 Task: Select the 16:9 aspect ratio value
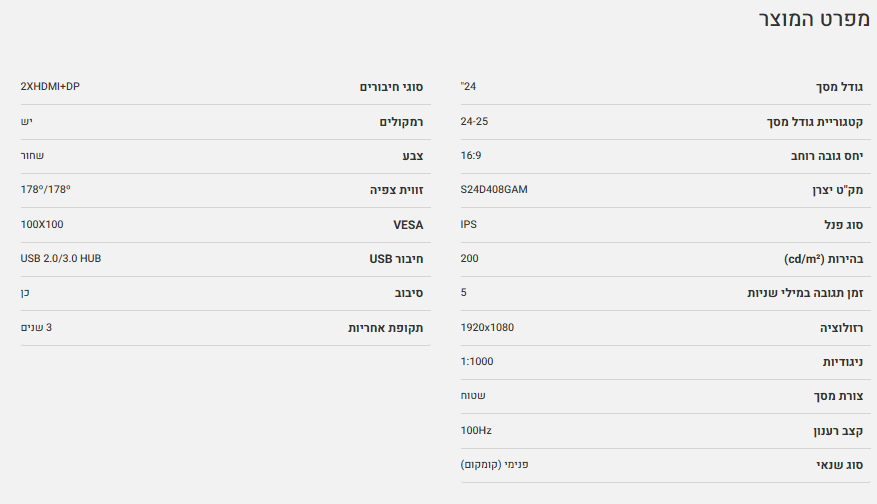tap(472, 156)
